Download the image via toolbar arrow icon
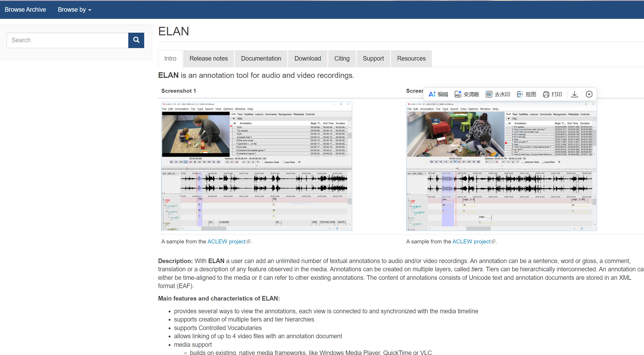The height and width of the screenshot is (355, 644). 574,94
